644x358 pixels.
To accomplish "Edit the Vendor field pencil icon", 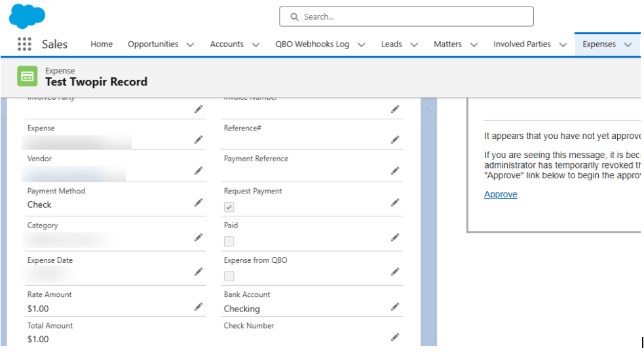I will (199, 170).
